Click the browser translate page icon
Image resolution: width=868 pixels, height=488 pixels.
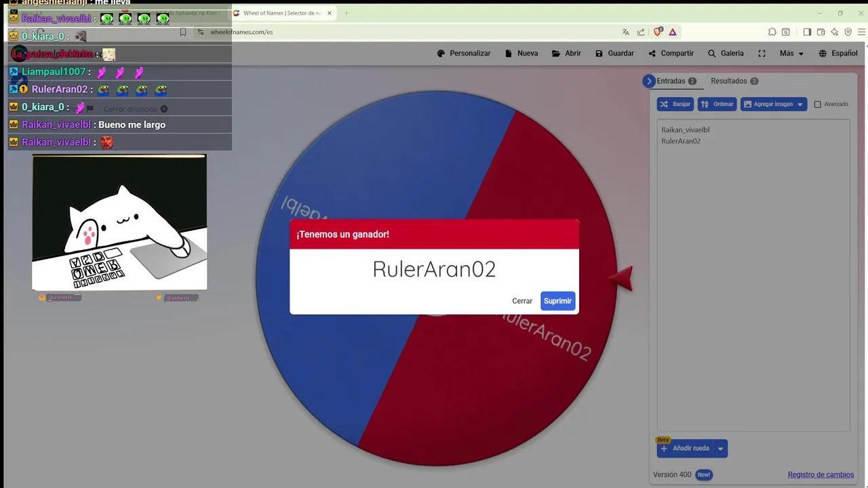(625, 32)
